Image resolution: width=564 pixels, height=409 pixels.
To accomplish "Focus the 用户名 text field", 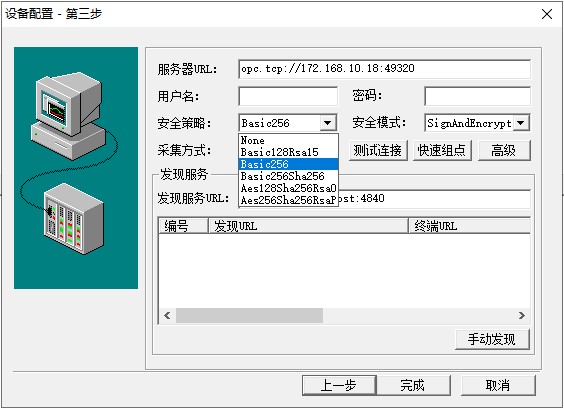I will [288, 96].
